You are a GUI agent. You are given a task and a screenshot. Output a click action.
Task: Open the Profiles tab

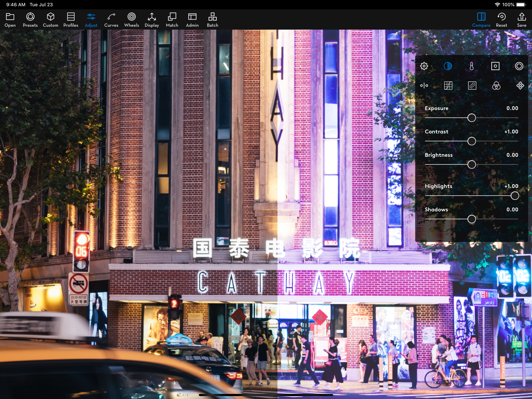pos(71,20)
